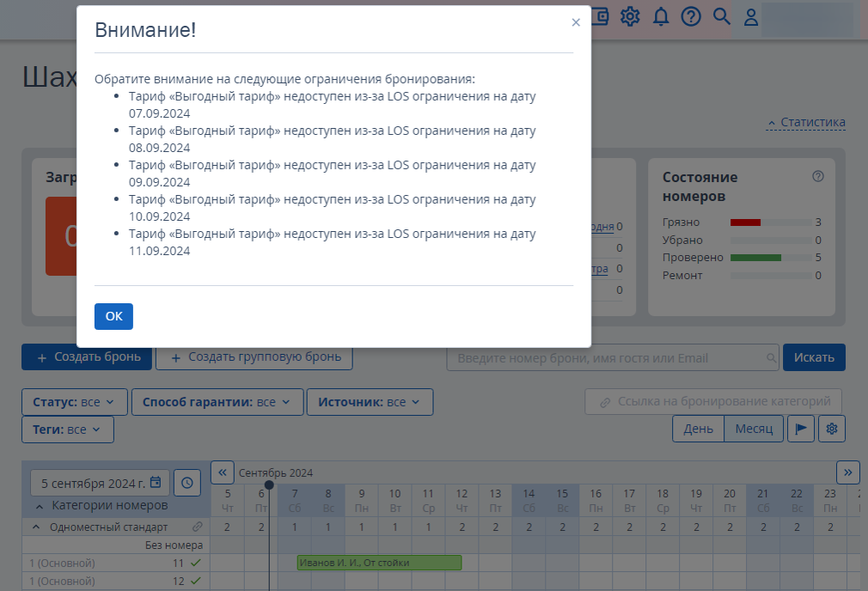Open the wallet icon in top bar
This screenshot has width=868, height=591.
coord(600,16)
